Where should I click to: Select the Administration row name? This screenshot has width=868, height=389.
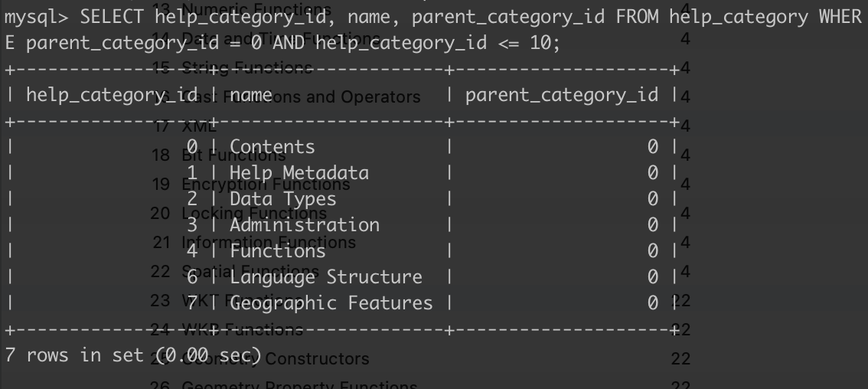pos(304,224)
